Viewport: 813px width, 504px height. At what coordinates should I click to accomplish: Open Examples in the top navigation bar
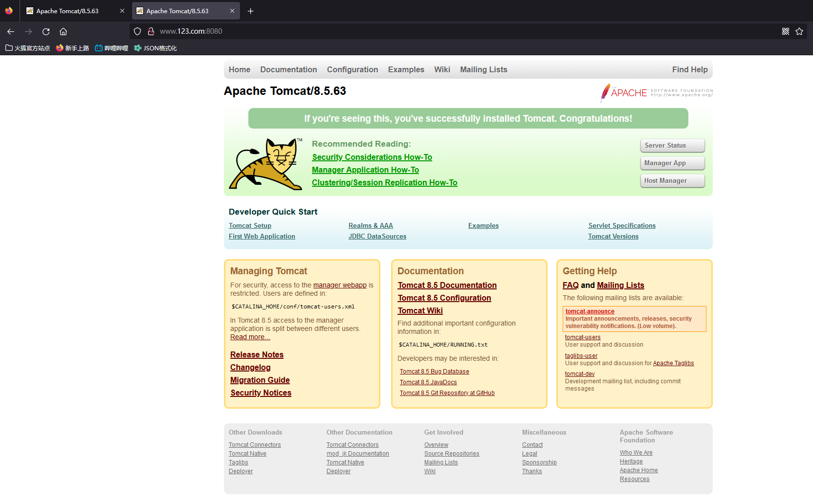(406, 69)
